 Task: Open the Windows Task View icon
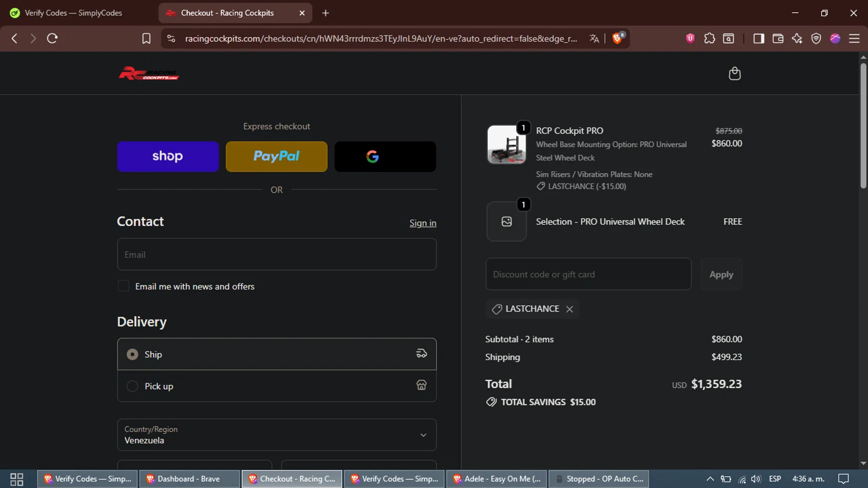click(x=17, y=479)
